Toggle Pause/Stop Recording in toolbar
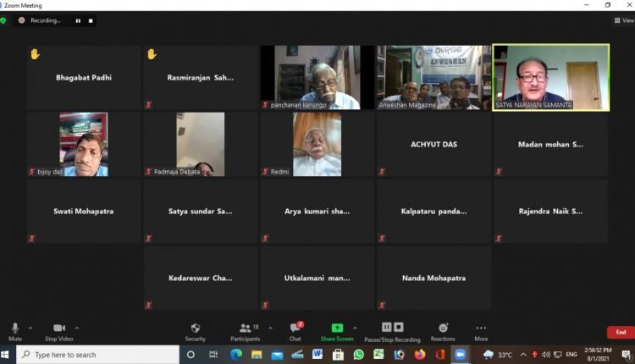Image resolution: width=635 pixels, height=364 pixels. tap(391, 330)
